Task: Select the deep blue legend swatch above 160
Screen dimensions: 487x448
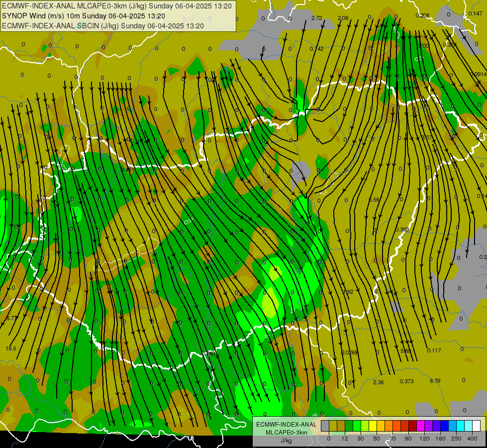Action: (x=445, y=426)
